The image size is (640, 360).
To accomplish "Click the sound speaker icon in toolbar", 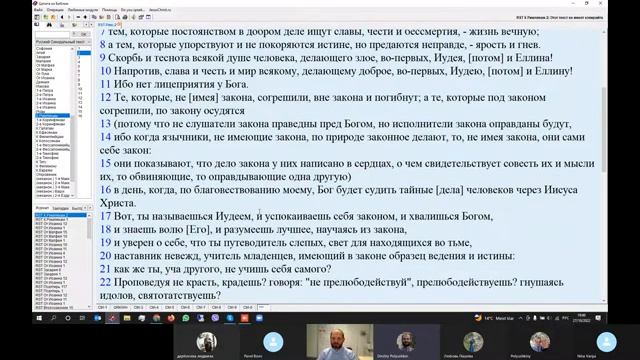I will [x=133, y=17].
